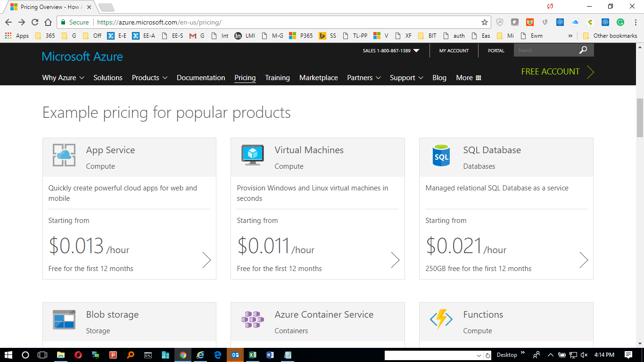Open the Action Center notification icon
This screenshot has height=362, width=644.
628,355
